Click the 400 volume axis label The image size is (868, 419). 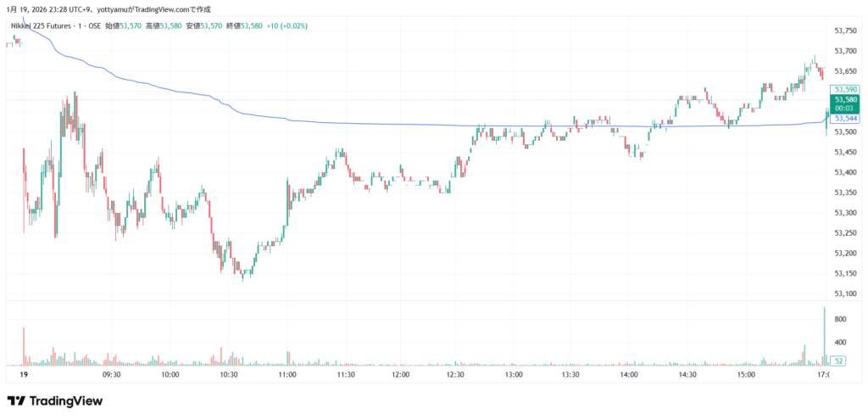(x=841, y=342)
